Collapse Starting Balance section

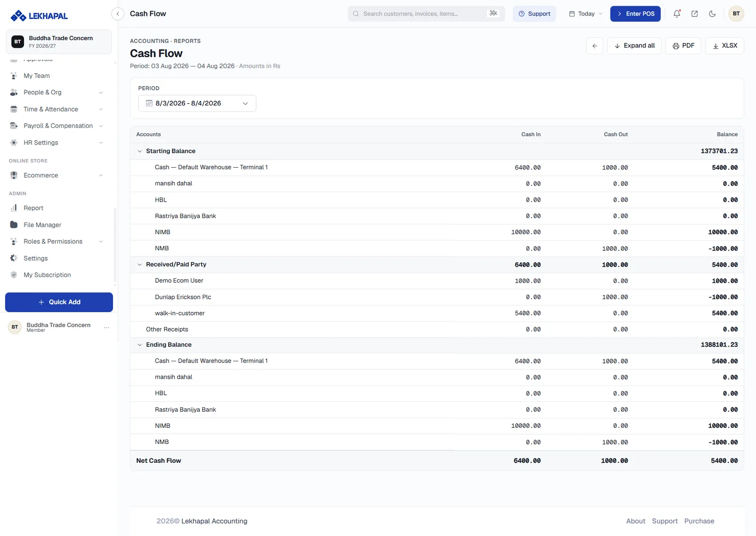(x=139, y=151)
